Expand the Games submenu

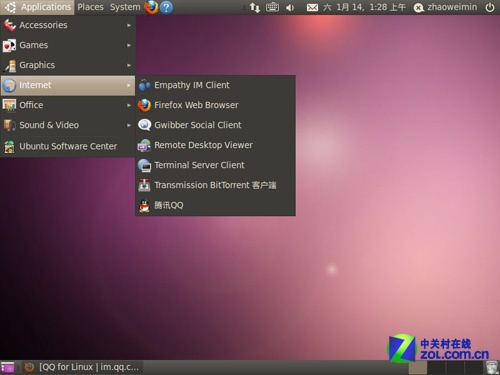pyautogui.click(x=68, y=45)
